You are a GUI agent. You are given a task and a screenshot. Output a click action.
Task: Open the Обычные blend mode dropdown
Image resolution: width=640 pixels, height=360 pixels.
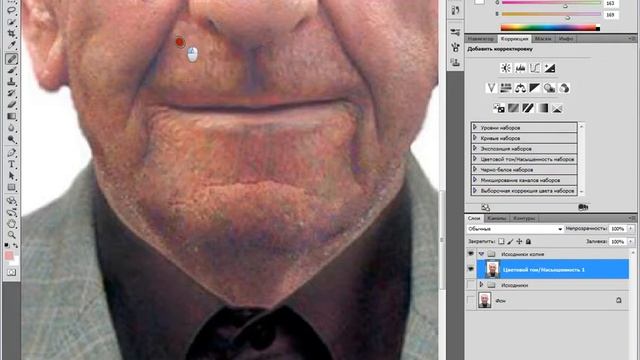click(515, 229)
